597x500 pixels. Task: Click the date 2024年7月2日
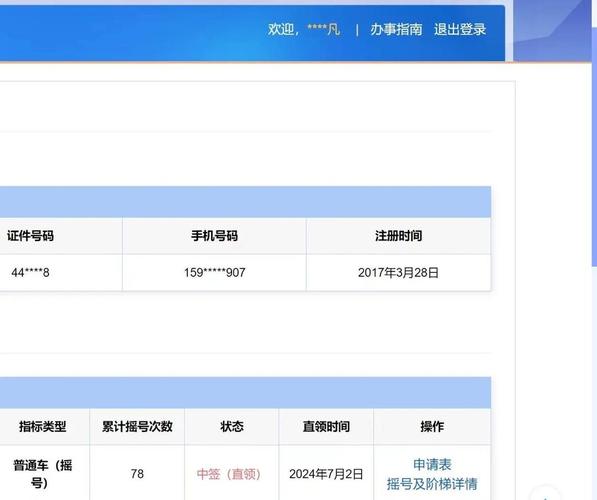click(x=326, y=474)
